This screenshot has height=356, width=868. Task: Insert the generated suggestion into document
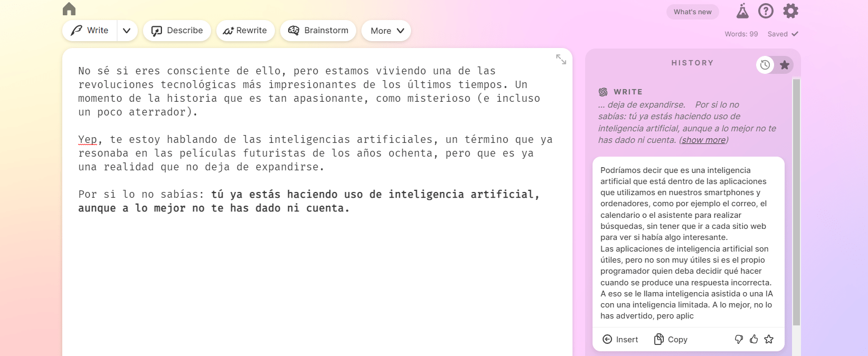pos(621,339)
